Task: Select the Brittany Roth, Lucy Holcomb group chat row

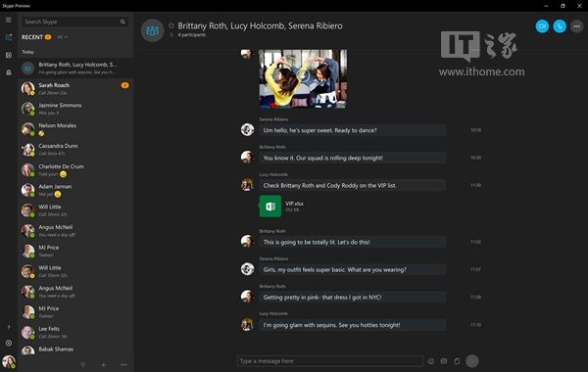Action: coord(75,69)
